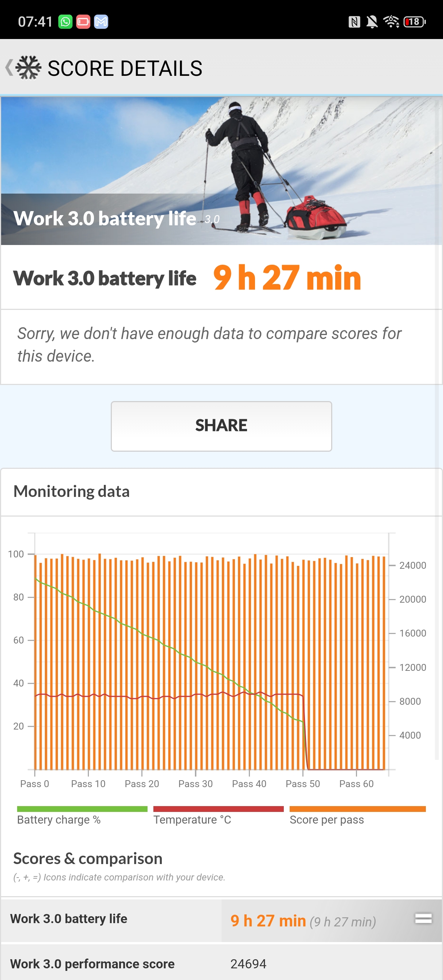Expand the Work 3.0 performance score row
This screenshot has height=980, width=443.
click(x=221, y=963)
